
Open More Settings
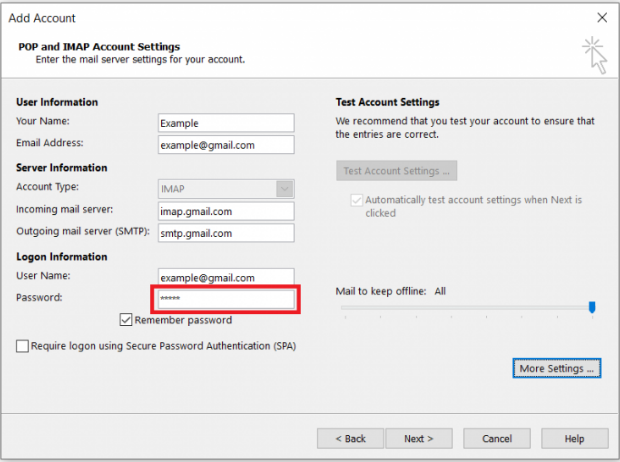[557, 368]
